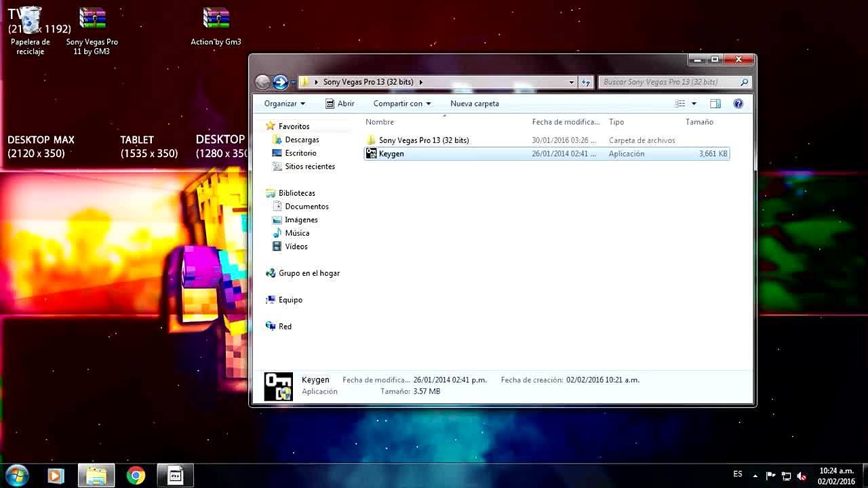Toggle the preview pane icon

click(715, 104)
